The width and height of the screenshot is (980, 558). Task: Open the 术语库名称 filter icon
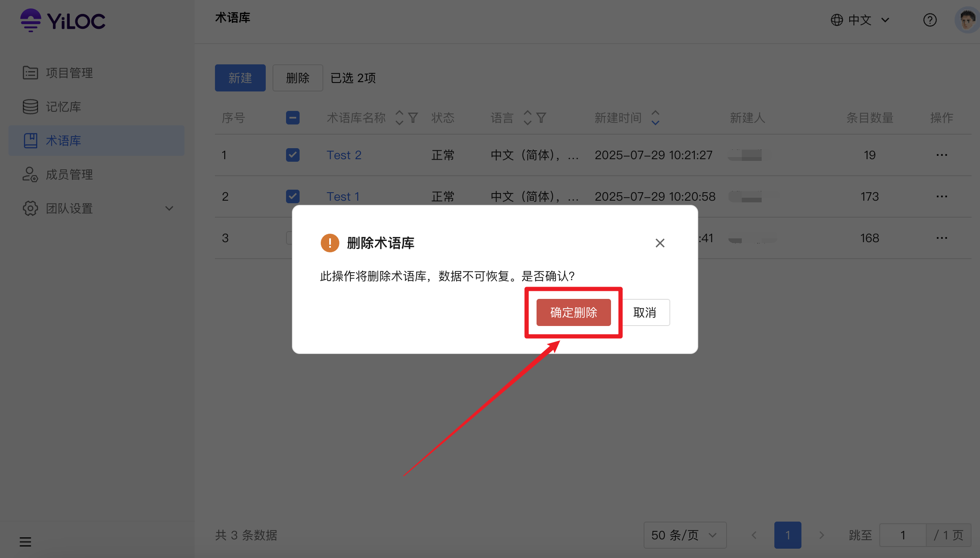click(413, 118)
